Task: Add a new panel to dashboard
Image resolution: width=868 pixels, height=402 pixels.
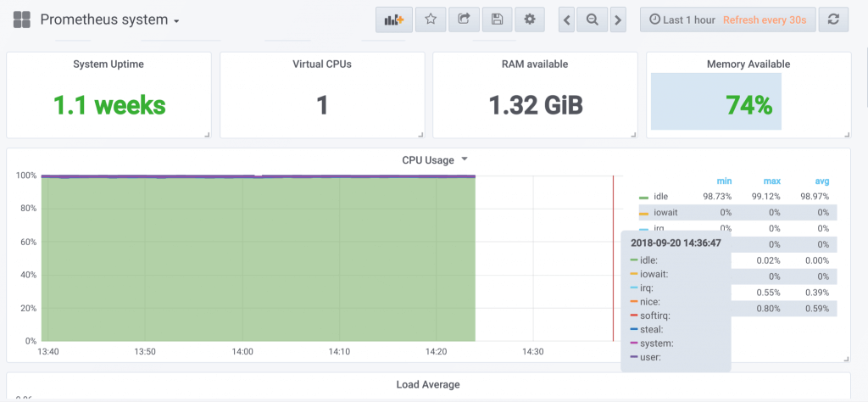Action: click(x=393, y=20)
